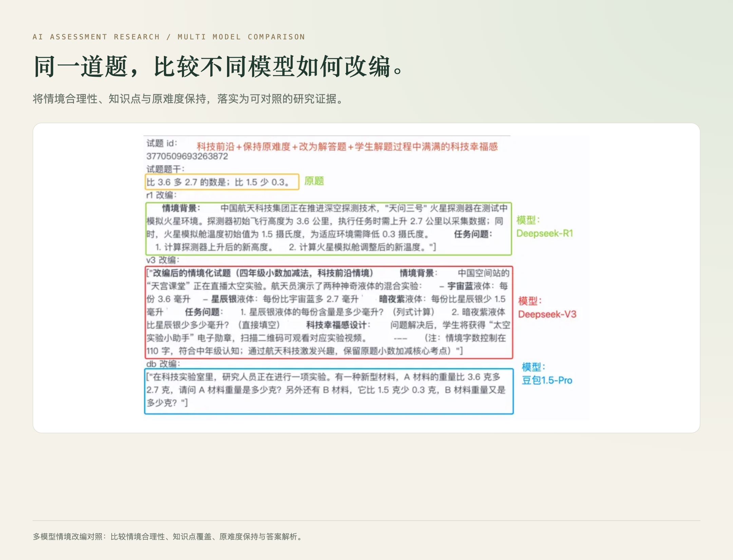The image size is (733, 560).
Task: Click the blue '豆包1.5-Pro' model label
Action: (x=547, y=380)
